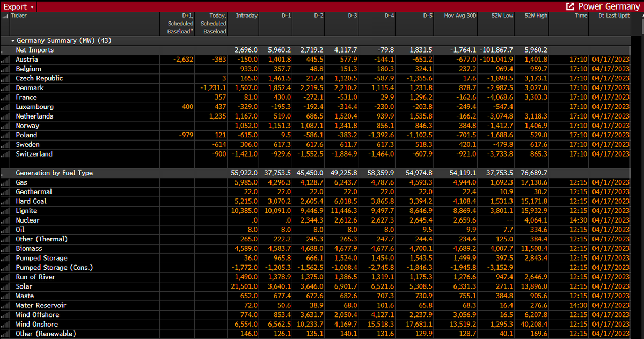
Task: Click the Czech Republic ticker name
Action: tap(39, 78)
